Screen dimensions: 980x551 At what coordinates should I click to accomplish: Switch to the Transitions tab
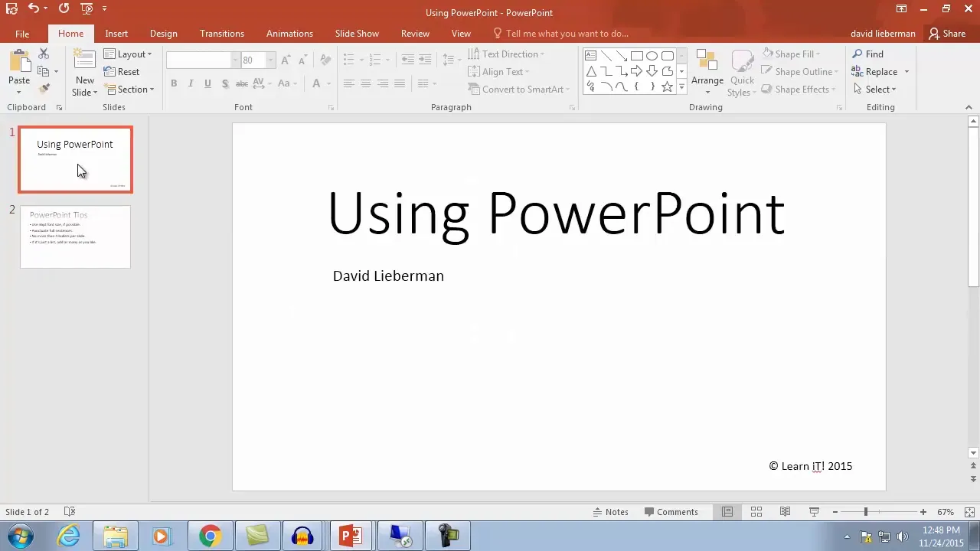coord(222,34)
